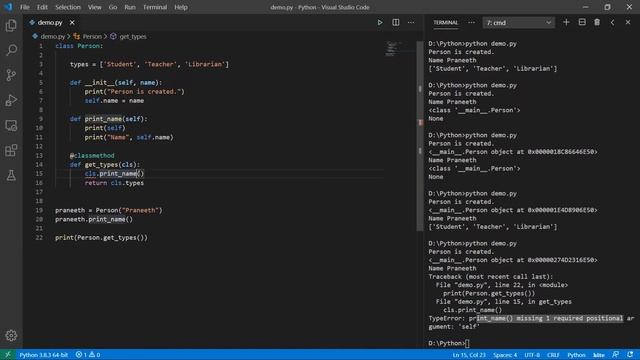The height and width of the screenshot is (360, 640).
Task: Click the 'return cls.types' line
Action: point(114,183)
